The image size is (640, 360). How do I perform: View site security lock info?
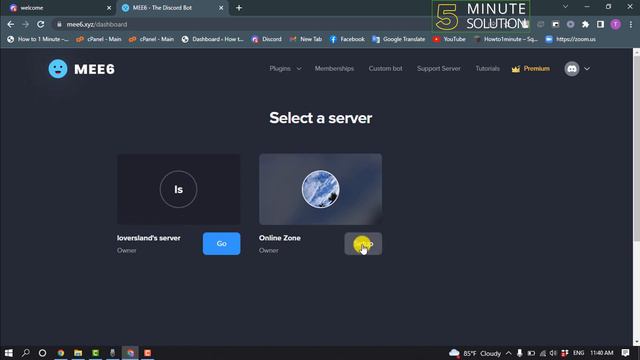pos(59,24)
